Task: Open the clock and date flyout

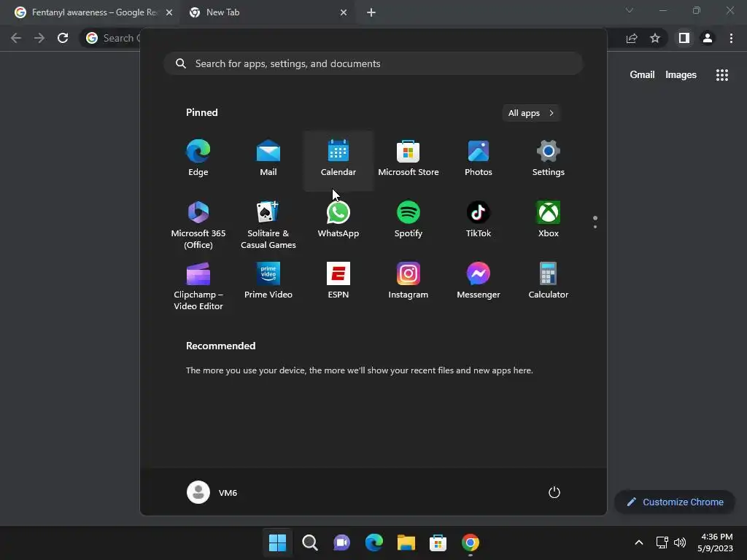Action: [x=715, y=542]
